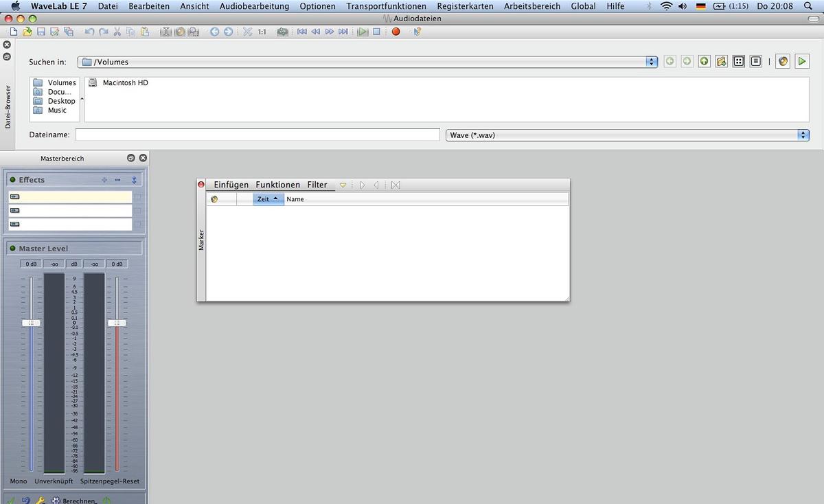Click the Save All toolbar icon
The image size is (824, 504).
[x=68, y=32]
